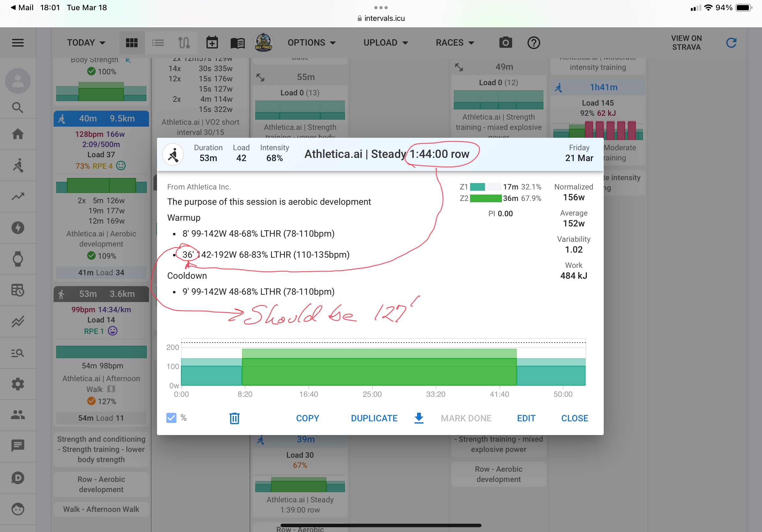The image size is (762, 532).
Task: Open the activity list search icon in the sidebar
Action: pyautogui.click(x=18, y=353)
